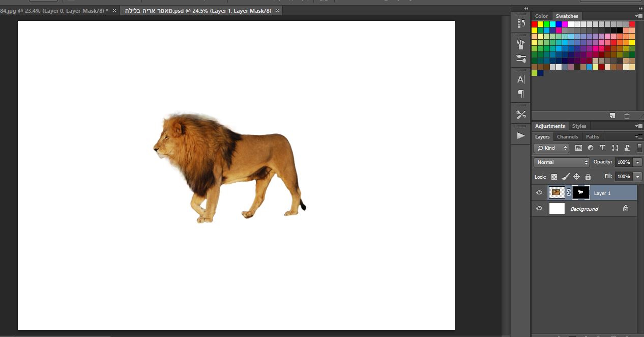Open the Character panel icon
Screen dimensions: 644x337
(521, 79)
